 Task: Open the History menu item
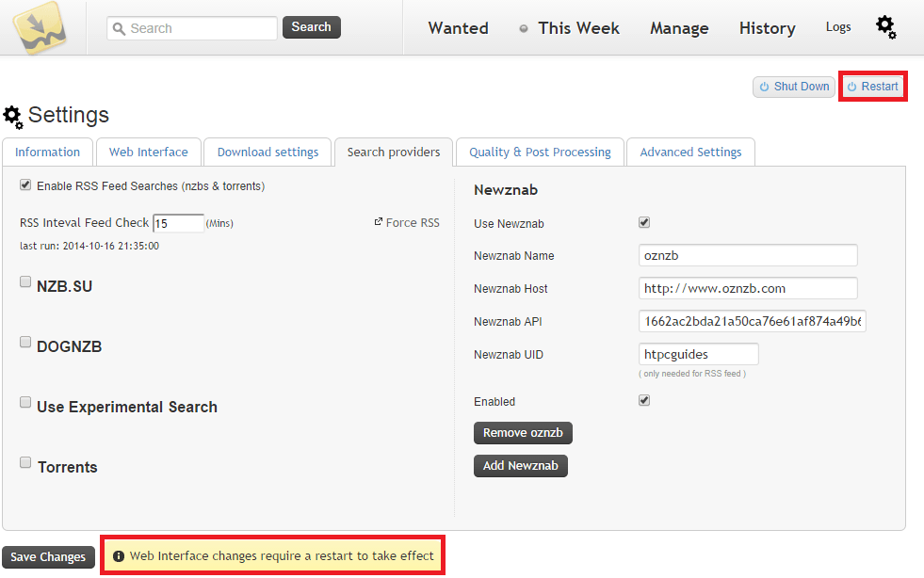767,28
